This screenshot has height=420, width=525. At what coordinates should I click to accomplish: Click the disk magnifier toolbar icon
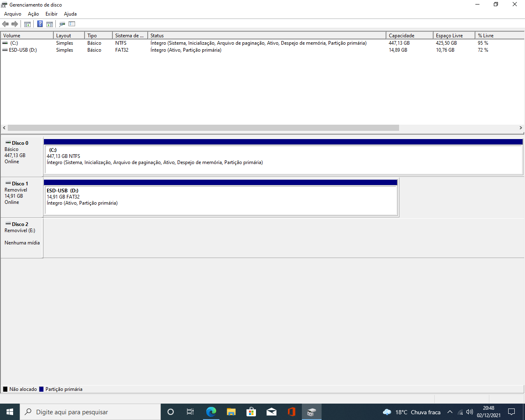(62, 24)
